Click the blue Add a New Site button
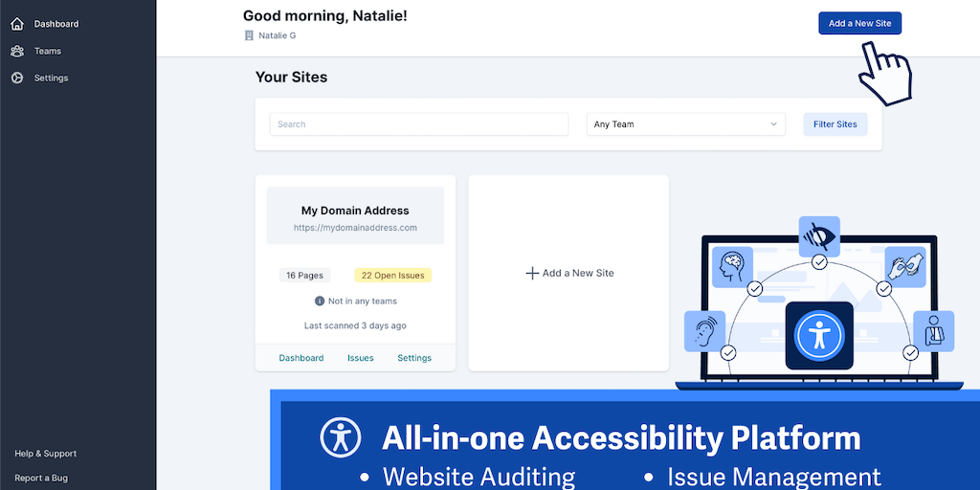The image size is (980, 490). click(x=860, y=23)
